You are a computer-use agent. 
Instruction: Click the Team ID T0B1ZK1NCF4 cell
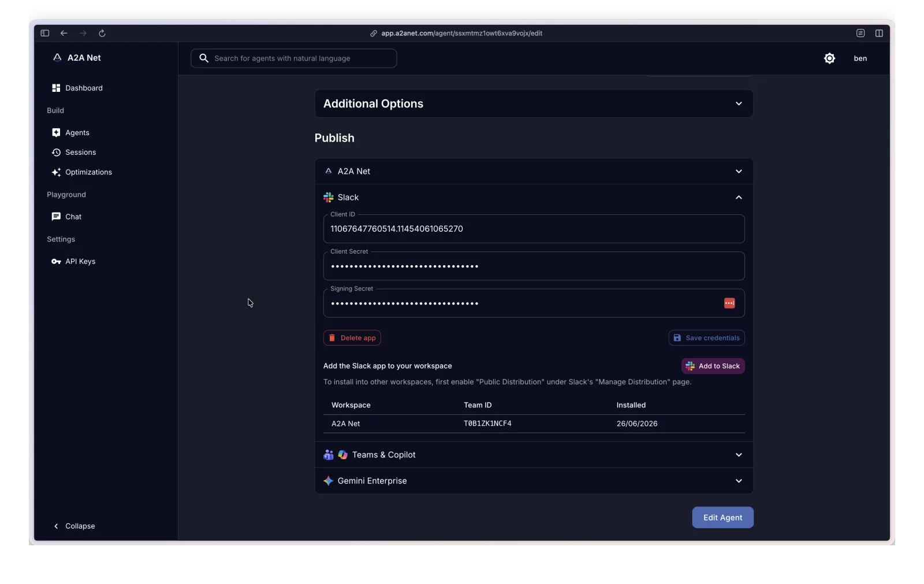click(x=487, y=424)
